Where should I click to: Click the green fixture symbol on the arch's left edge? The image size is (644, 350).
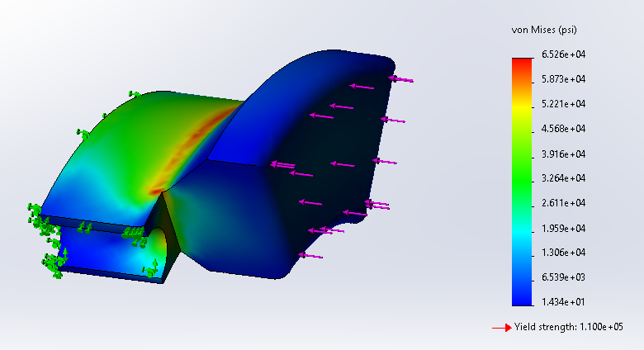click(81, 132)
